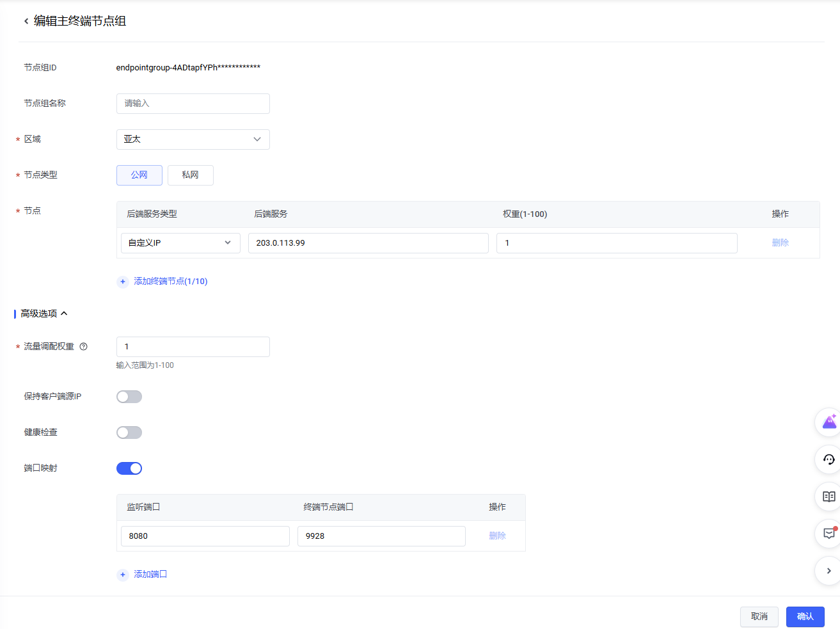This screenshot has height=629, width=840.
Task: Select the 公网 node type
Action: 139,175
